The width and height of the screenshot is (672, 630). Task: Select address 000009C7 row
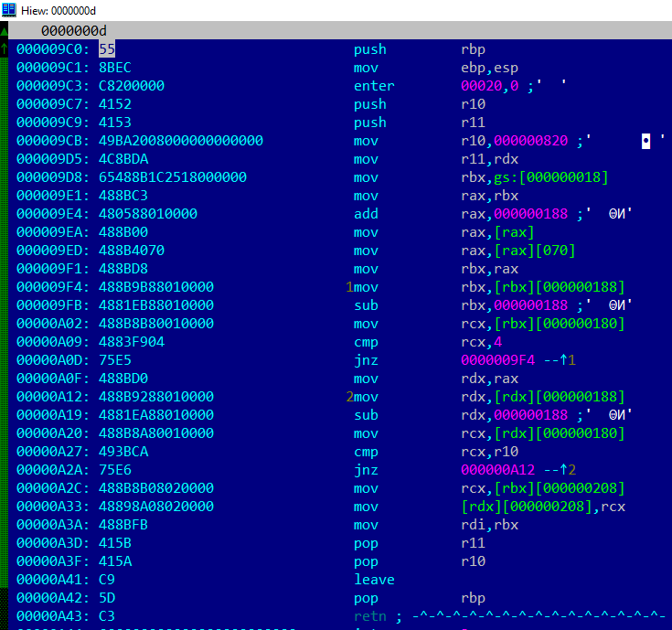[x=53, y=104]
